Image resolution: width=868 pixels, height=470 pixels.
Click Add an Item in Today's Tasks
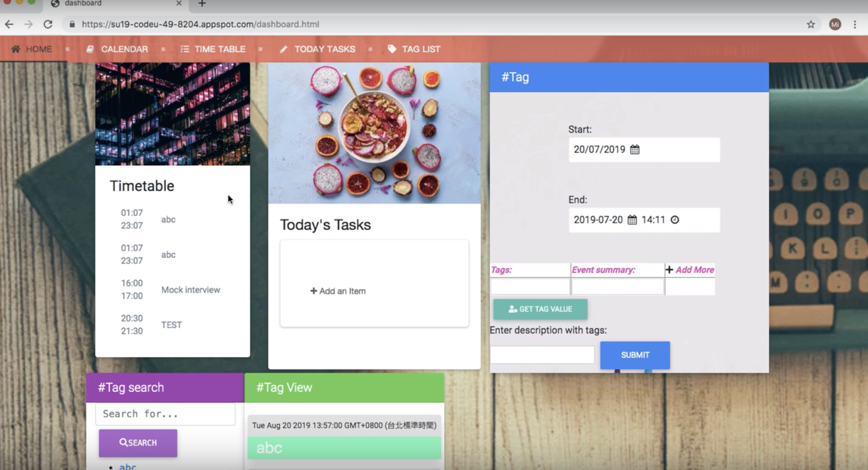tap(339, 290)
